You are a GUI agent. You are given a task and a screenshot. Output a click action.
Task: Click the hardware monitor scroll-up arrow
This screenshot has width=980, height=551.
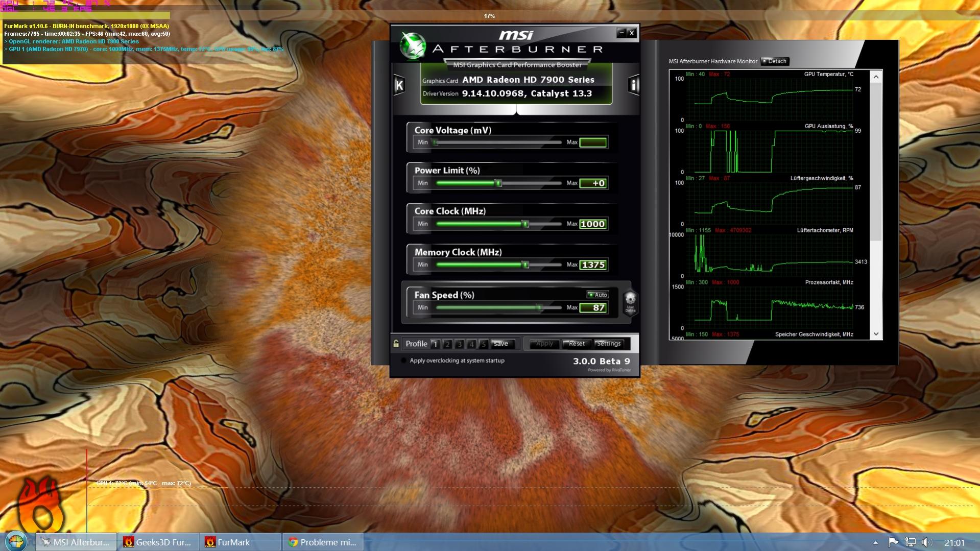tap(876, 77)
